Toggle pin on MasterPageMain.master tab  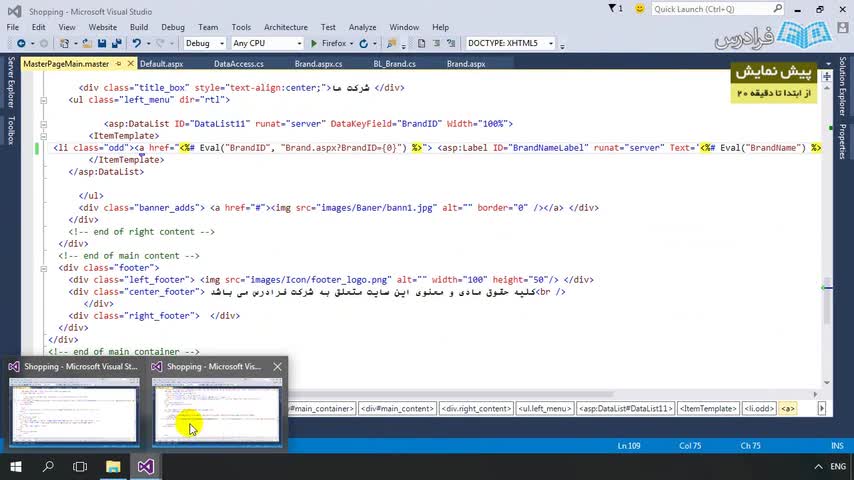(x=118, y=64)
